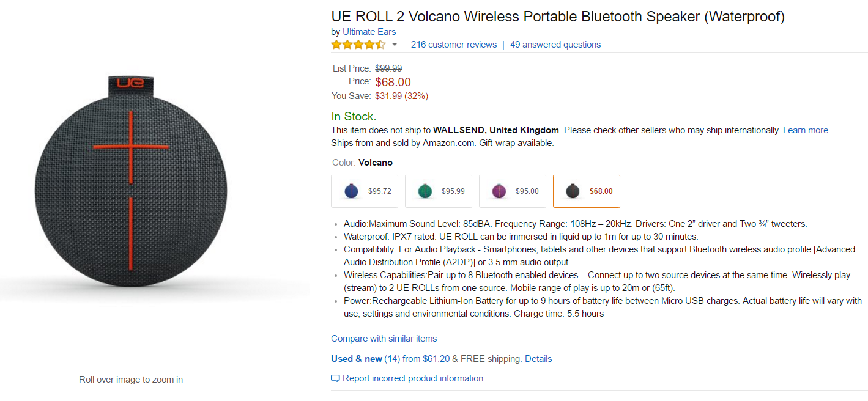Screen dimensions: 868x401
Task: Click Learn more about international shipping
Action: tap(805, 130)
